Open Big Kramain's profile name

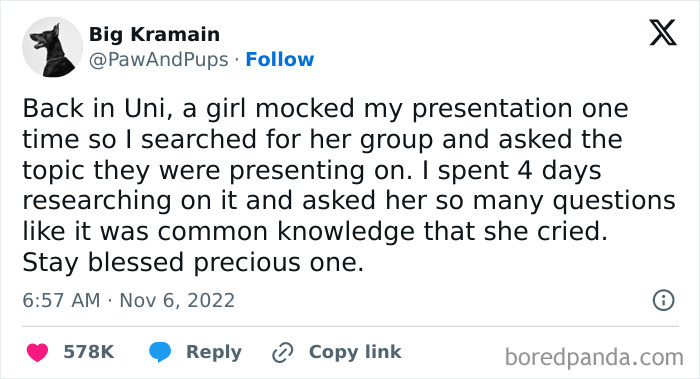(154, 34)
